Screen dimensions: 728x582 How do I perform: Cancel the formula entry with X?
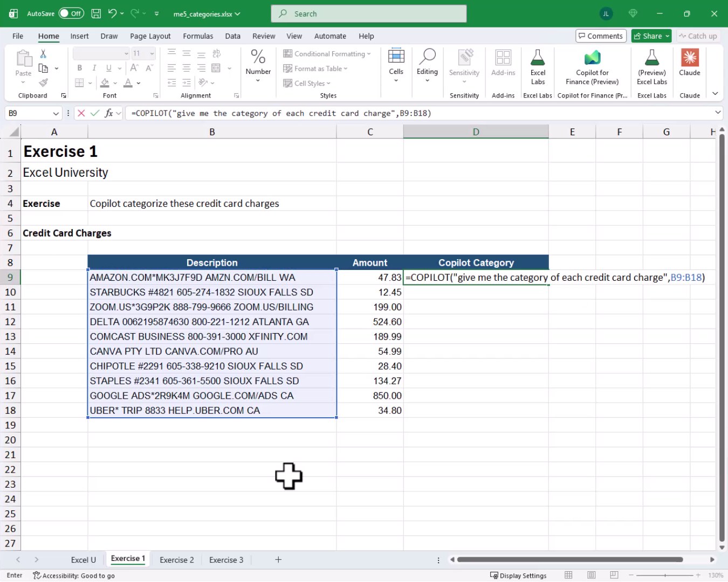(81, 113)
